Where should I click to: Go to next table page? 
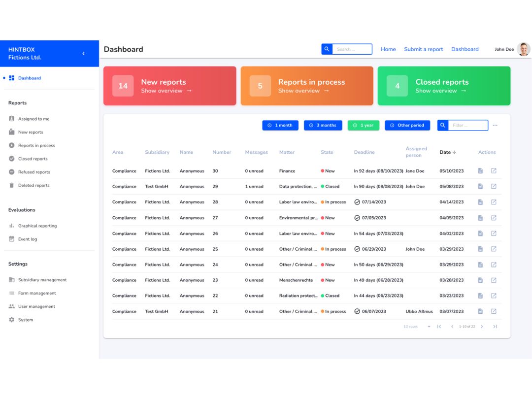point(482,327)
